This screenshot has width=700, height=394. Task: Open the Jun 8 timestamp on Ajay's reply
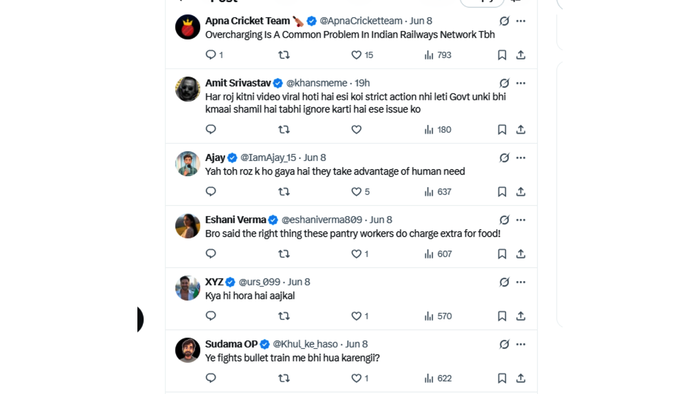pyautogui.click(x=315, y=158)
